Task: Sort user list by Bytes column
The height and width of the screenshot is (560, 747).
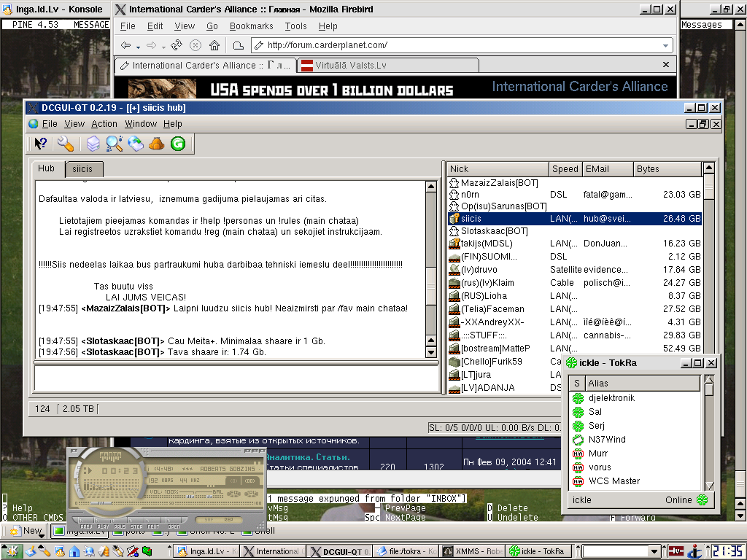Action: click(x=667, y=169)
